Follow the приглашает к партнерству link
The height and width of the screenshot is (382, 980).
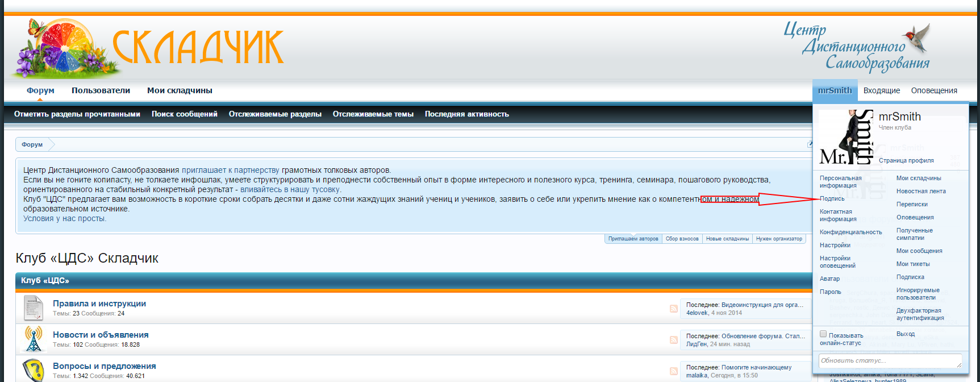pyautogui.click(x=231, y=170)
